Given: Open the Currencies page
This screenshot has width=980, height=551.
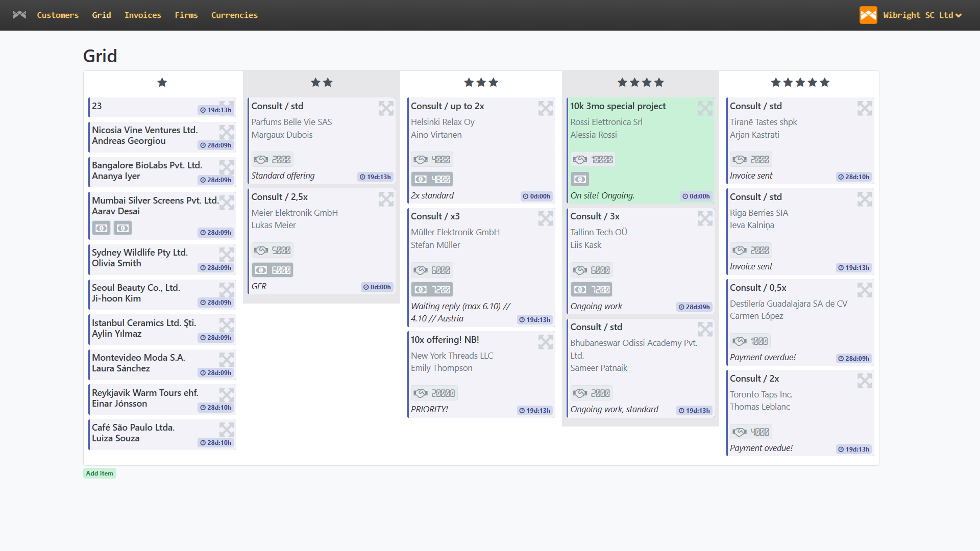Looking at the screenshot, I should pos(234,15).
